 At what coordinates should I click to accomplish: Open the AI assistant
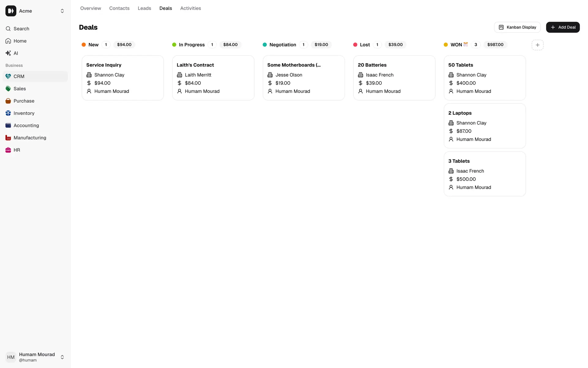point(16,53)
